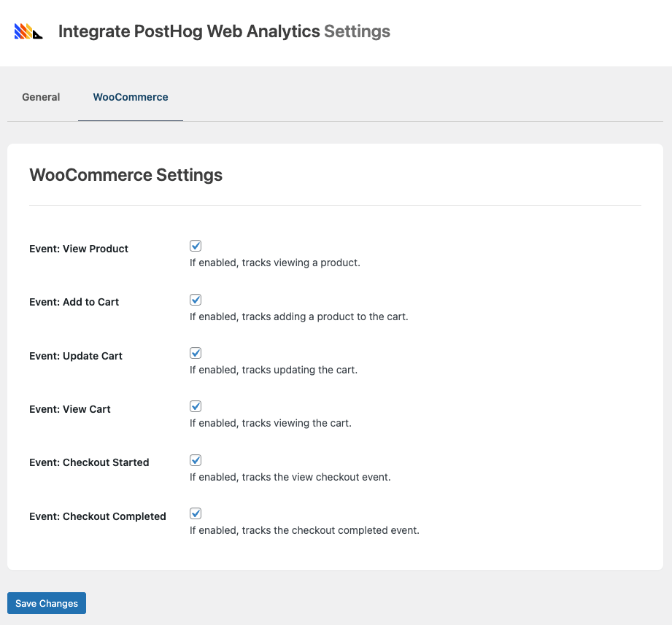The width and height of the screenshot is (672, 625).
Task: Select the WooCommerce tab
Action: point(131,97)
